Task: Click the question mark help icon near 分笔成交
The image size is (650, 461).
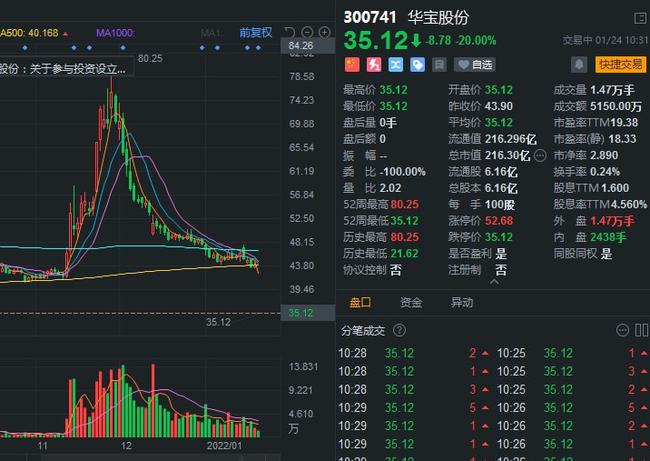Action: click(399, 330)
